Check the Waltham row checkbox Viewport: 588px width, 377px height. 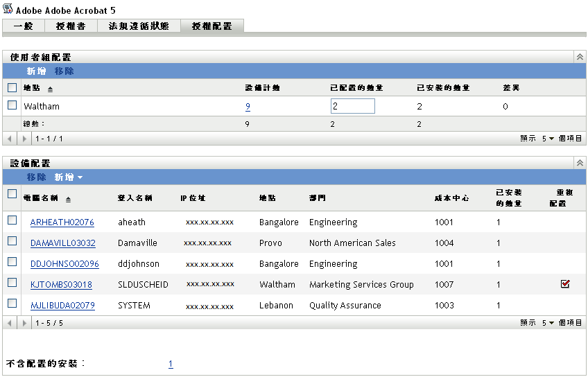coord(12,105)
